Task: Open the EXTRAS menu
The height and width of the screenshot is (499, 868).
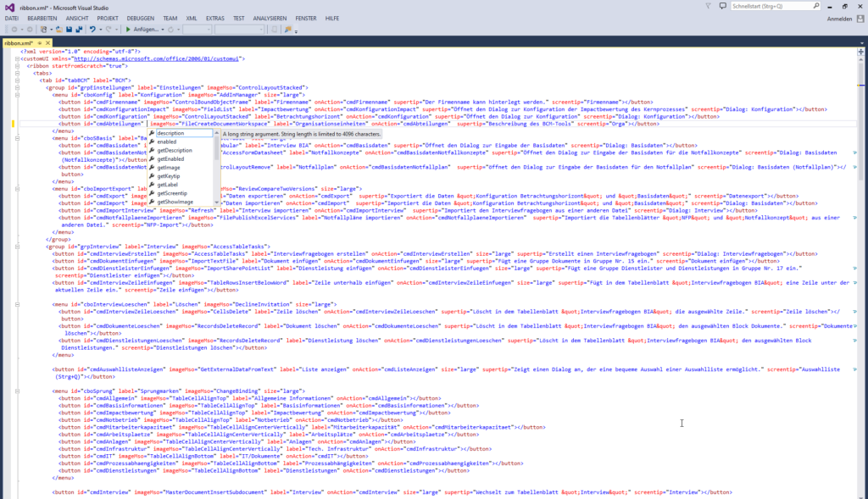Action: [x=214, y=18]
